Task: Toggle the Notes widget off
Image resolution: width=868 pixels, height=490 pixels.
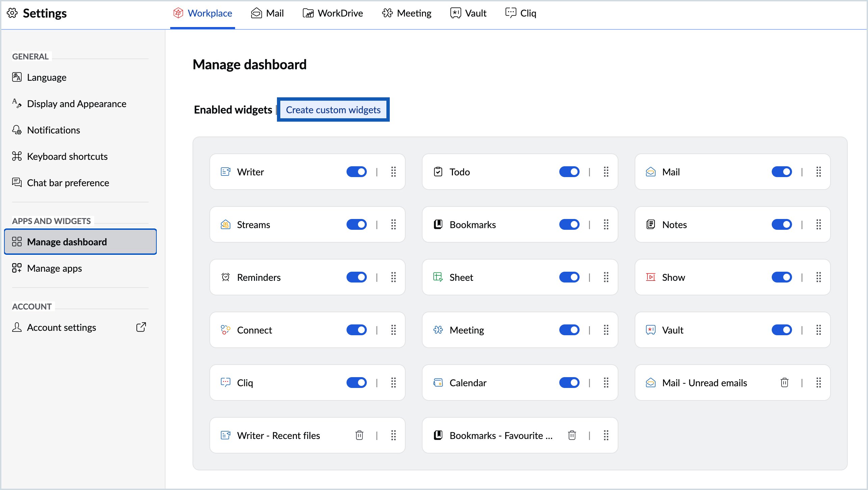Action: point(782,224)
